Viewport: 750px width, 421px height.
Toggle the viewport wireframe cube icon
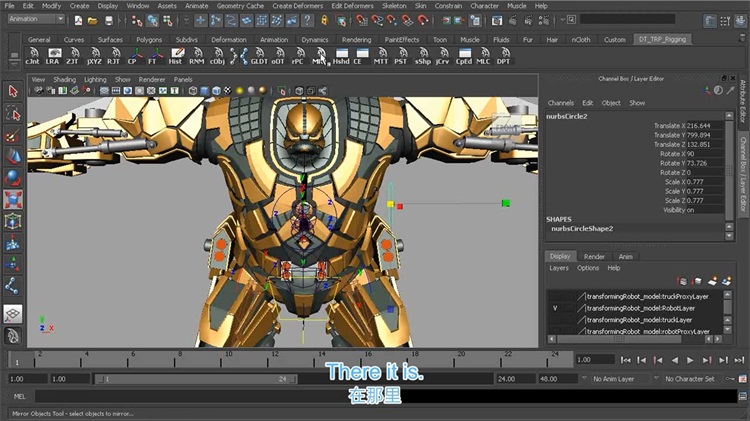[193, 90]
